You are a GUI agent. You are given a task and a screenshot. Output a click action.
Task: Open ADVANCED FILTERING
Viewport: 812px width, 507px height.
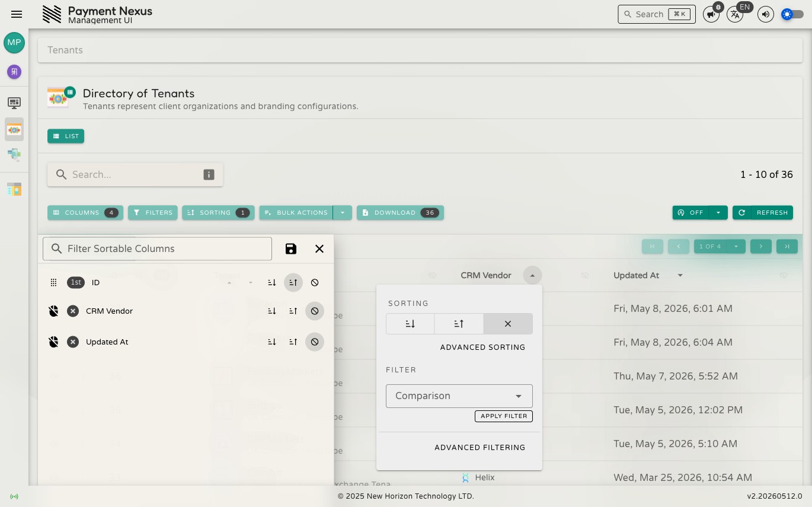(x=480, y=448)
